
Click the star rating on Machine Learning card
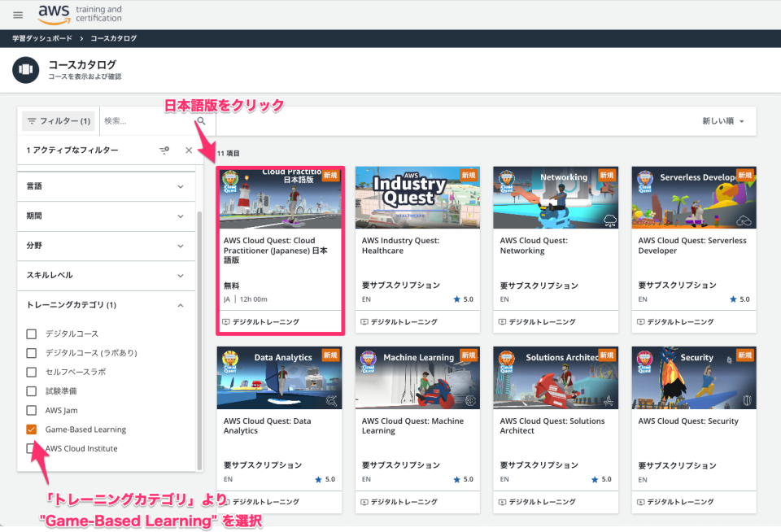click(x=463, y=479)
